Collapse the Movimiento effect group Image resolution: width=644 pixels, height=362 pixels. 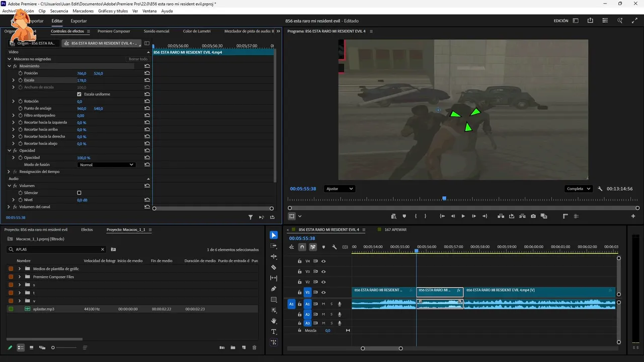pos(9,66)
